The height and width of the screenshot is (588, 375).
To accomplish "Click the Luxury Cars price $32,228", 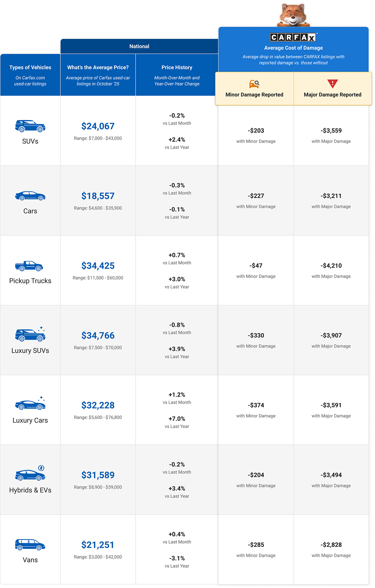I will tap(98, 405).
